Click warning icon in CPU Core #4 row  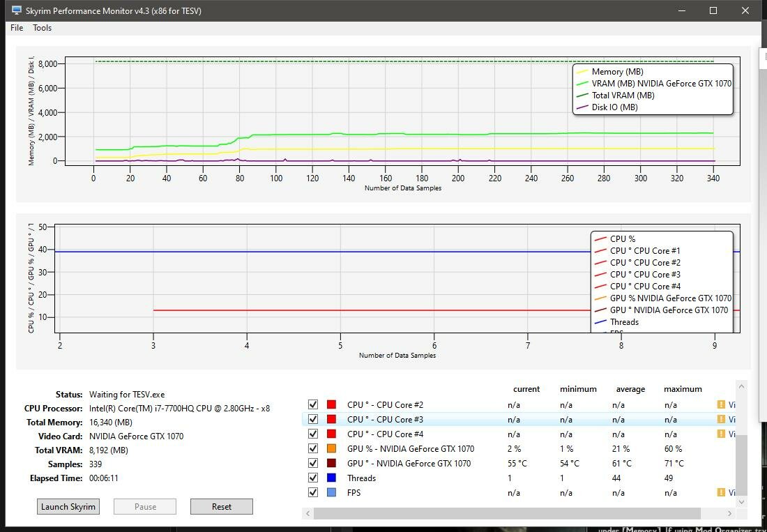click(721, 434)
